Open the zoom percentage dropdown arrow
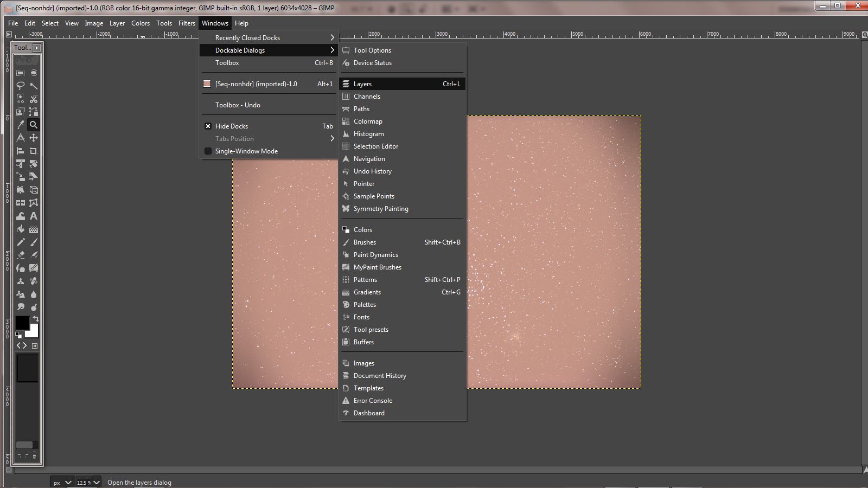Screen dimensions: 868x488 point(97,483)
